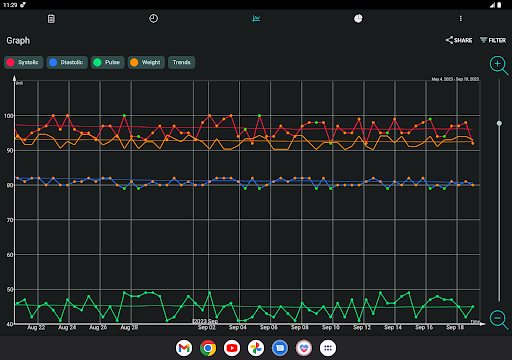Image resolution: width=512 pixels, height=360 pixels.
Task: Toggle the Weight series chip
Action: tap(146, 62)
